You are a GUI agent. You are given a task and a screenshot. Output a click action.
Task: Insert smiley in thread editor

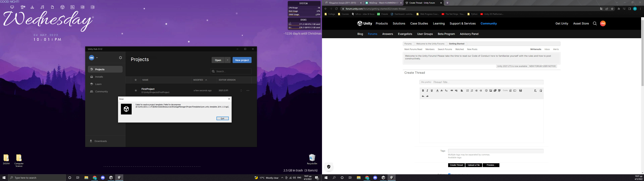(x=486, y=90)
